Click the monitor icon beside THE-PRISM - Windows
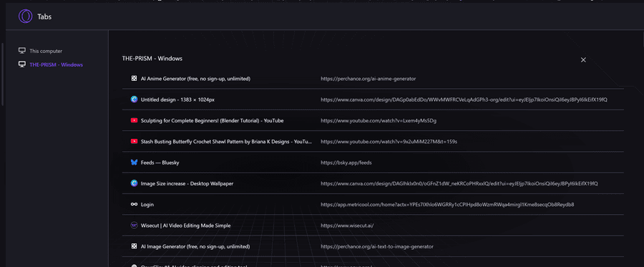Viewport: 644px width, 267px height. 22,64
